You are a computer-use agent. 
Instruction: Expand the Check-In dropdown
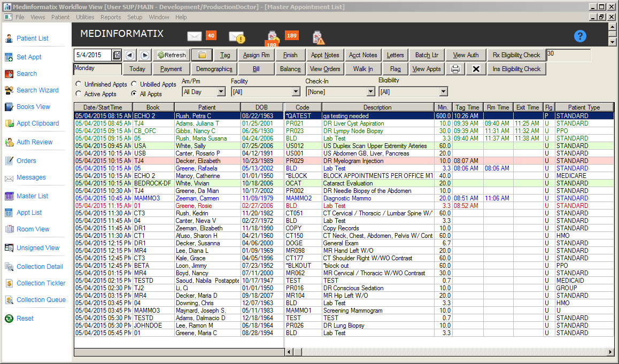[370, 92]
